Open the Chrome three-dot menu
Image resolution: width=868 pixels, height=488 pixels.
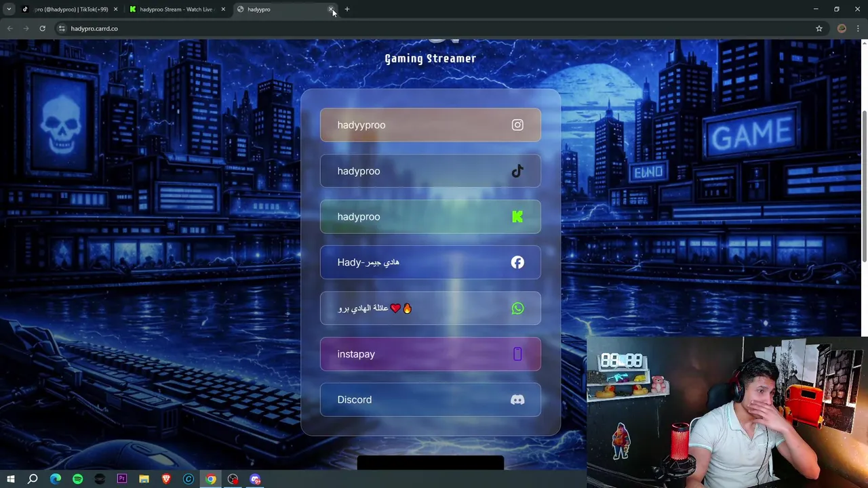(x=858, y=28)
